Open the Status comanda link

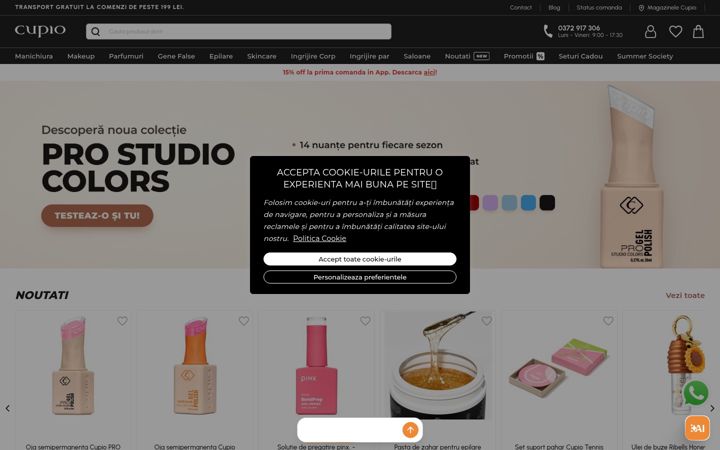point(599,8)
